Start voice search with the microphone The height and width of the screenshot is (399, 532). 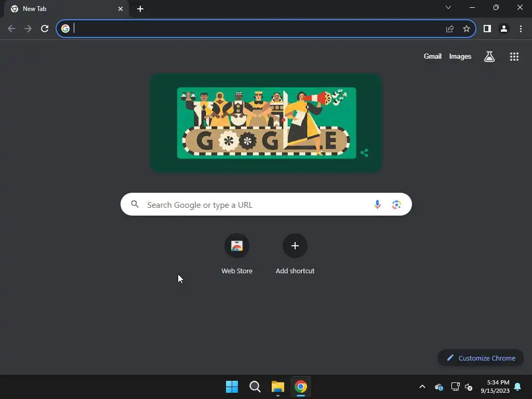[377, 204]
